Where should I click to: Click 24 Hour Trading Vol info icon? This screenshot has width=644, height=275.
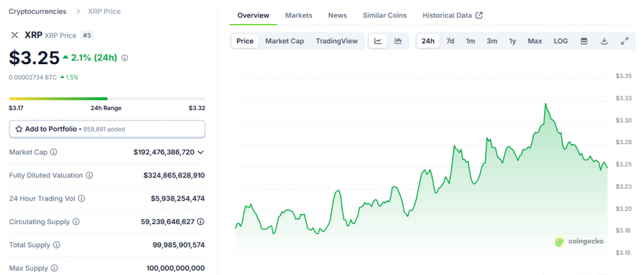click(x=82, y=199)
